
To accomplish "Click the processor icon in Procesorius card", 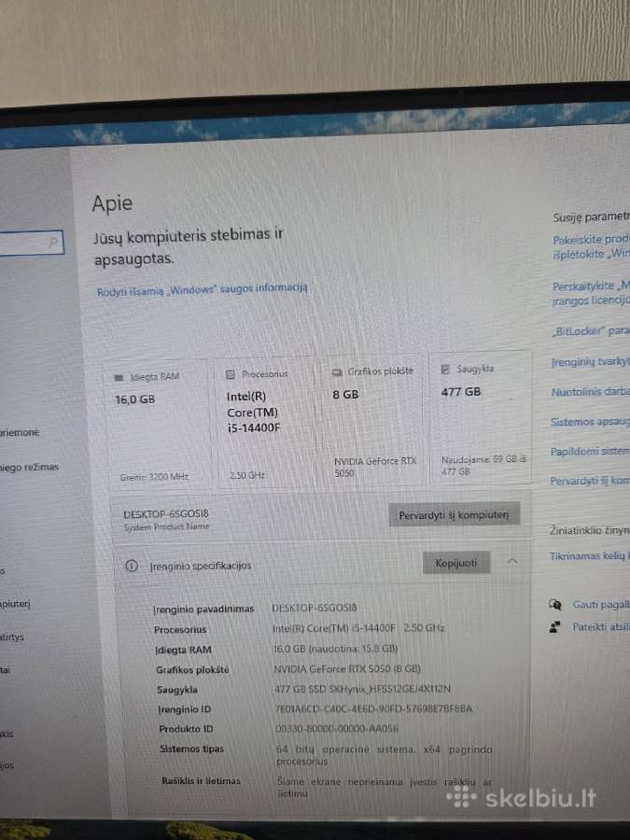I will point(231,374).
